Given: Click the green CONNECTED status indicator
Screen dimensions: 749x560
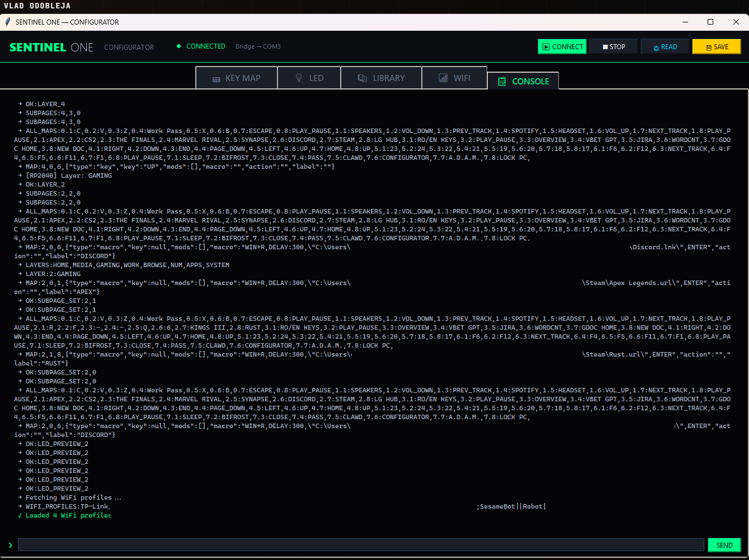Looking at the screenshot, I should click(201, 46).
